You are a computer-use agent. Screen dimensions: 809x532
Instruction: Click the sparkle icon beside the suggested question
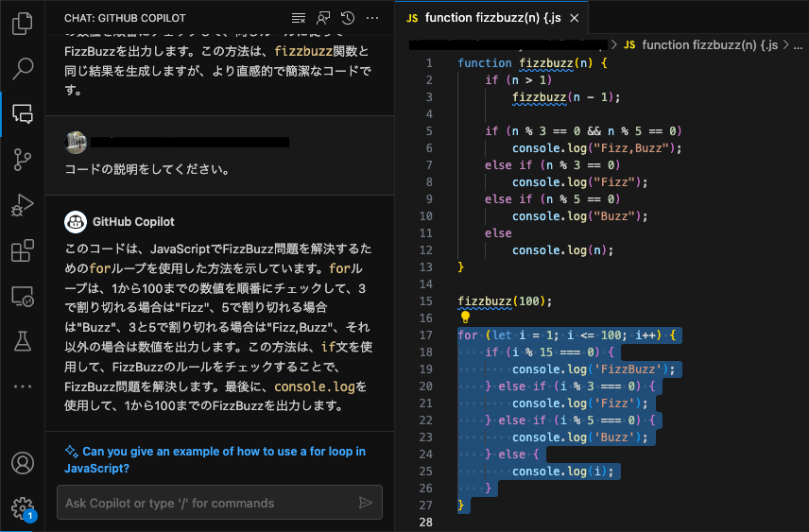point(71,451)
